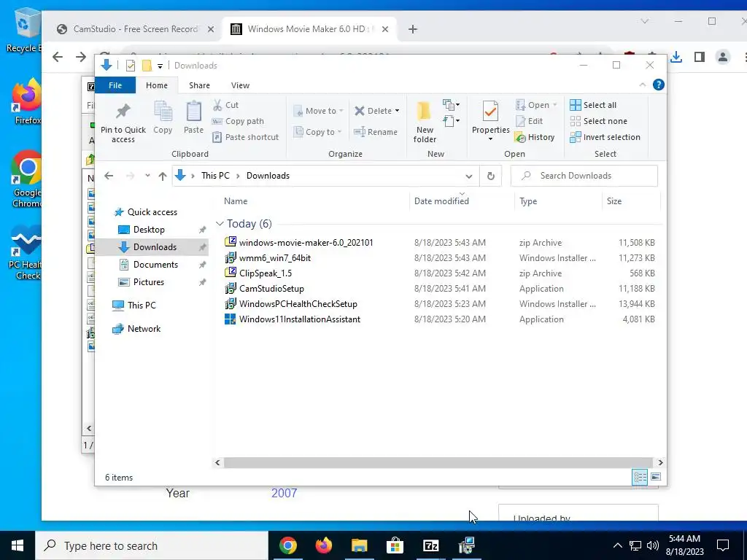Click Select all in ribbon
This screenshot has height=560, width=747.
point(593,105)
